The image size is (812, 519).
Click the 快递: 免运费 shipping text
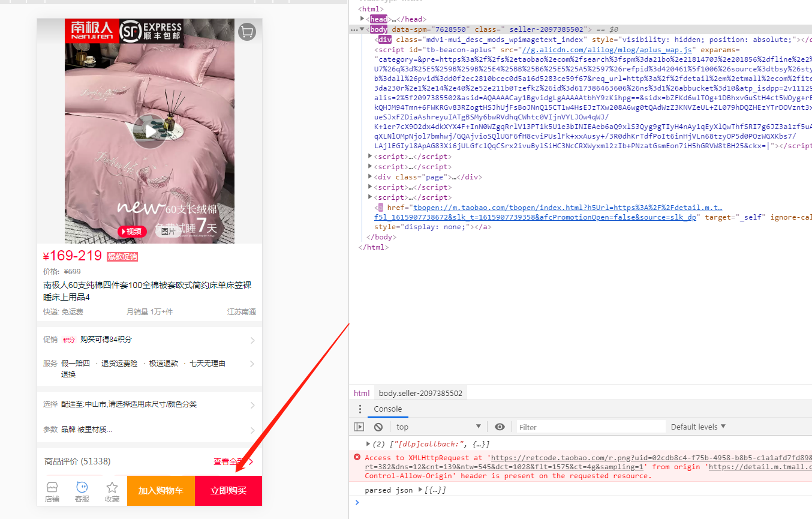63,312
